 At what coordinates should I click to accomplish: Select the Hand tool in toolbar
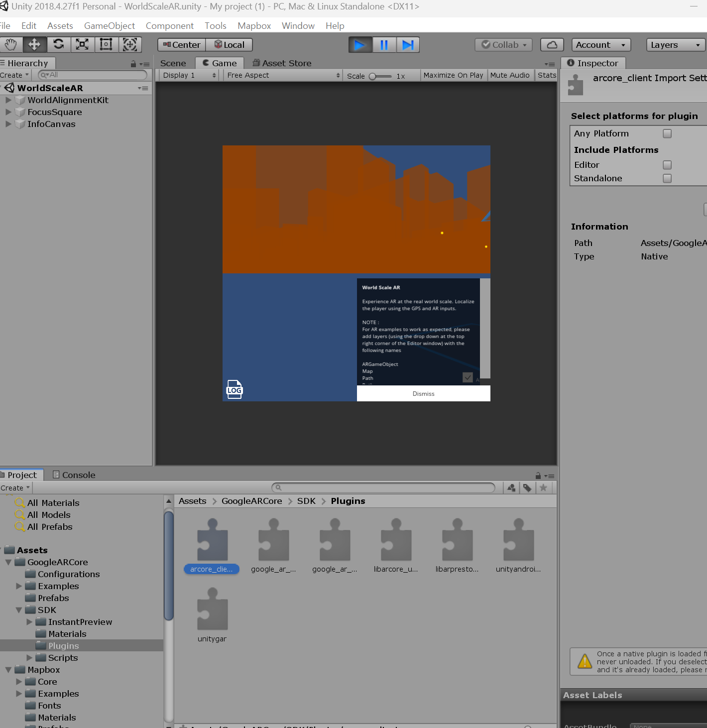(x=11, y=45)
